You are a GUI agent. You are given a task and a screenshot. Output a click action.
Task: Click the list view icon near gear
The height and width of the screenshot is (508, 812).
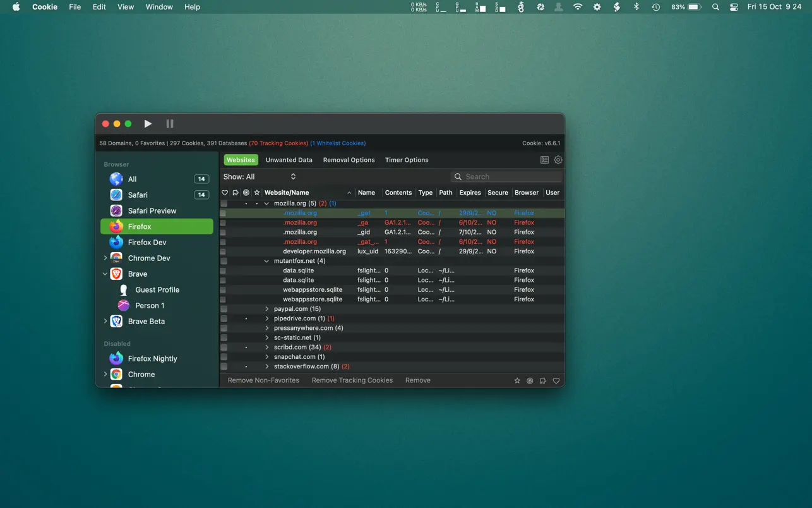[544, 160]
